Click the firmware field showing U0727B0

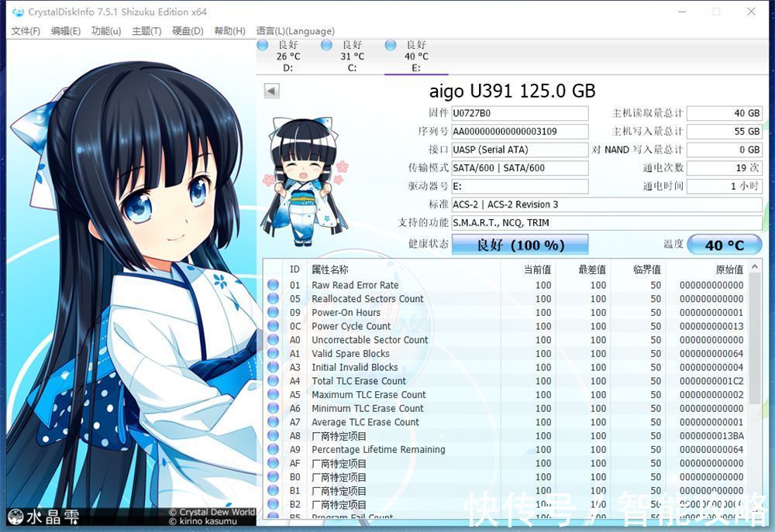coord(519,113)
